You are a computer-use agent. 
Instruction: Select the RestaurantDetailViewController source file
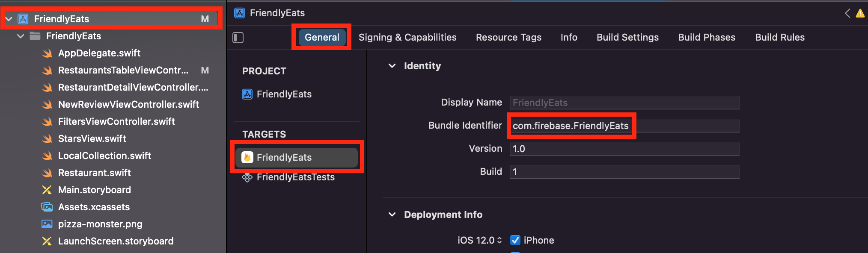(134, 87)
